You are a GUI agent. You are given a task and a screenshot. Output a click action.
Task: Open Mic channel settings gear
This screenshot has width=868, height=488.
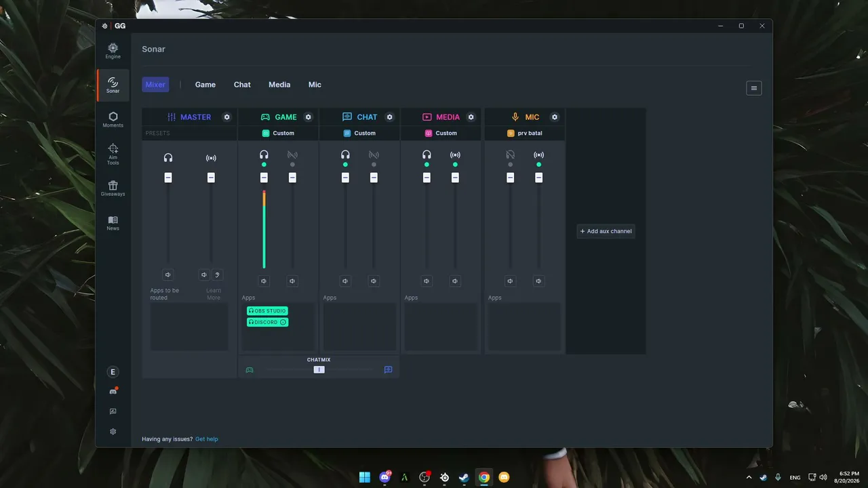point(555,117)
